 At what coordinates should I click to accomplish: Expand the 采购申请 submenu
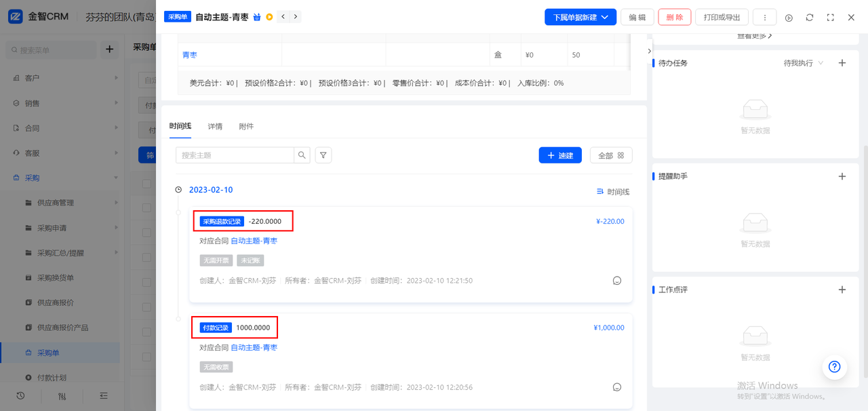[62, 228]
